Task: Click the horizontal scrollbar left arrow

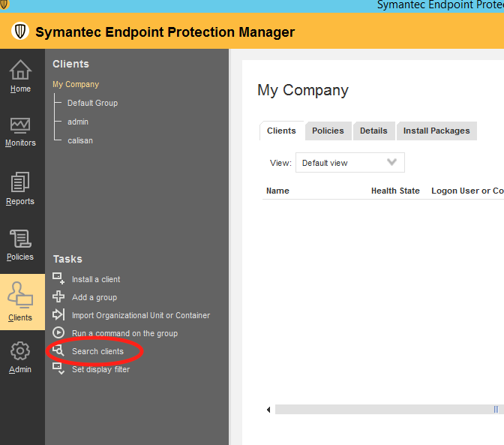Action: click(x=269, y=410)
